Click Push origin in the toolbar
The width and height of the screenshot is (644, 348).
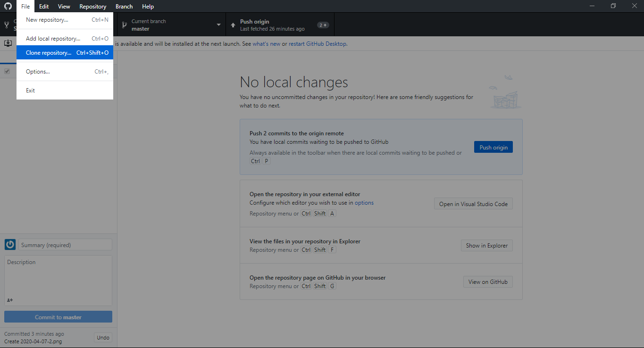[280, 25]
